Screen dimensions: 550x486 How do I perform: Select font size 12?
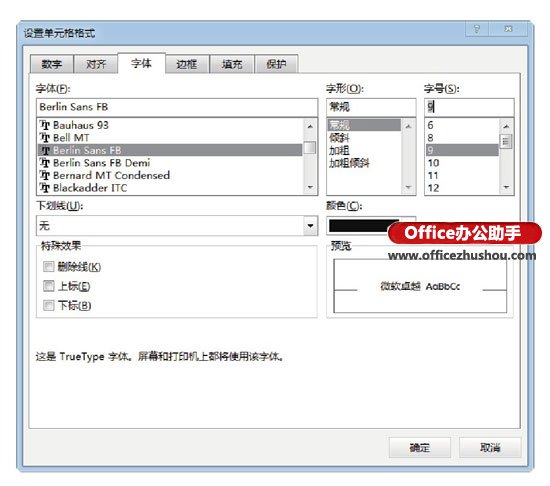point(462,188)
